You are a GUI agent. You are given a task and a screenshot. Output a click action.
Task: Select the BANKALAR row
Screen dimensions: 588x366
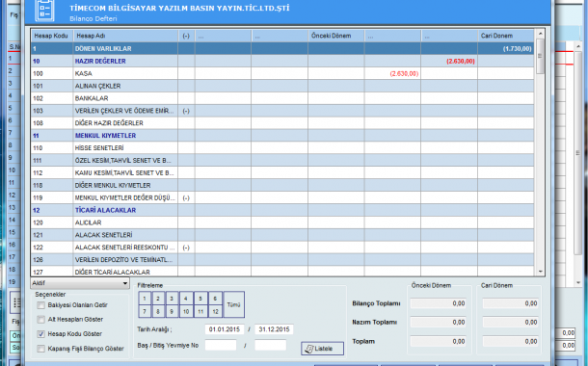tap(282, 98)
